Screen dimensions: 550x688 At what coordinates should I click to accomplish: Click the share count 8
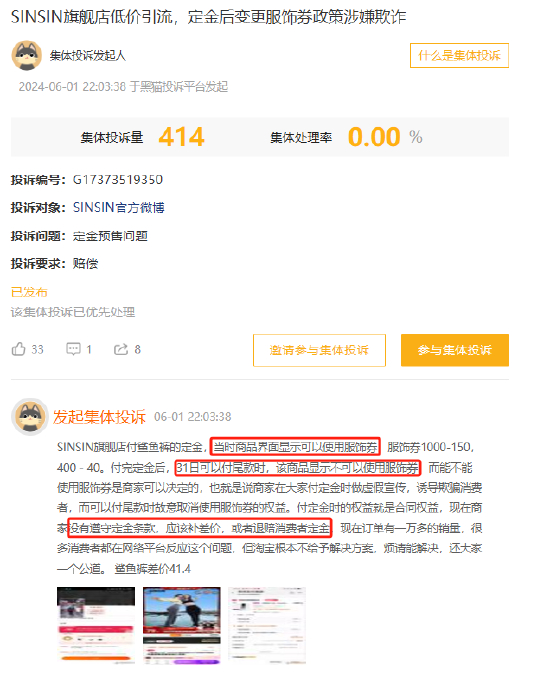click(x=137, y=350)
